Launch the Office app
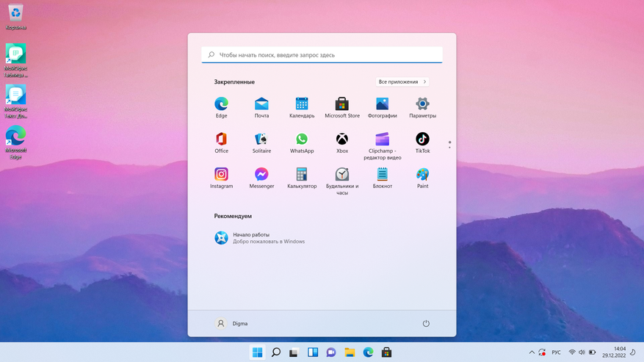The width and height of the screenshot is (644, 362). tap(221, 142)
